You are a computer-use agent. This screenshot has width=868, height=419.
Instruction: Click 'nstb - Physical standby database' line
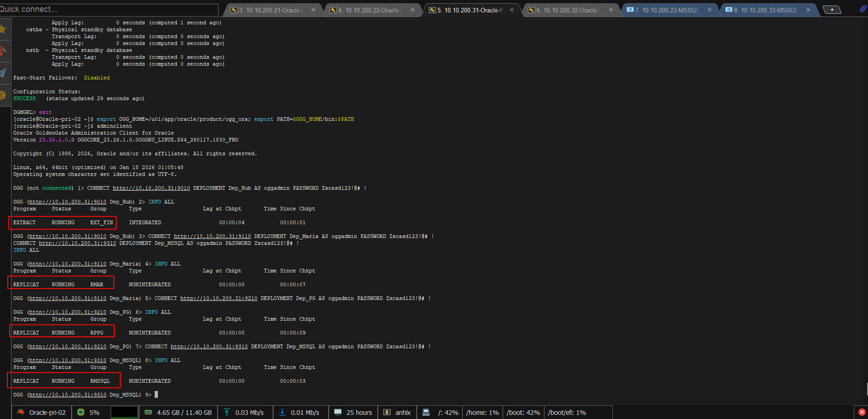(79, 50)
